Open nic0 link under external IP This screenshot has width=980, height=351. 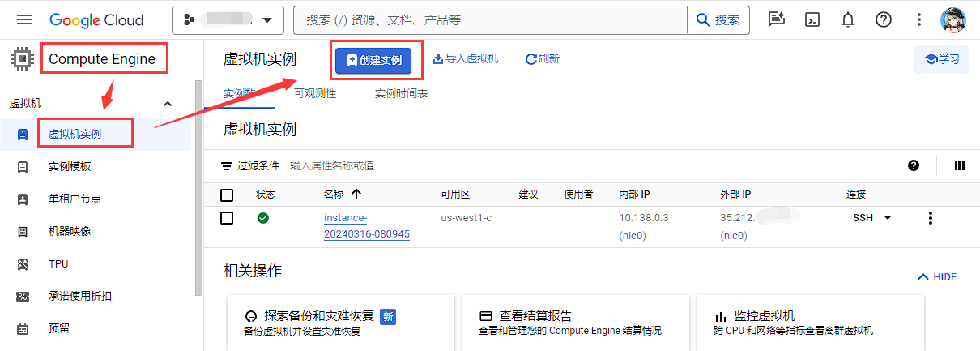pos(733,236)
